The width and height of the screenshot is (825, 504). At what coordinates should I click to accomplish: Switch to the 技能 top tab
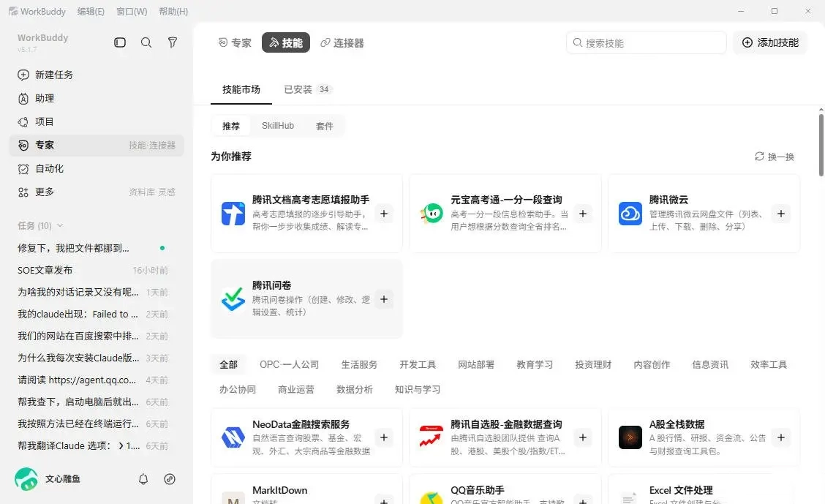tap(286, 42)
